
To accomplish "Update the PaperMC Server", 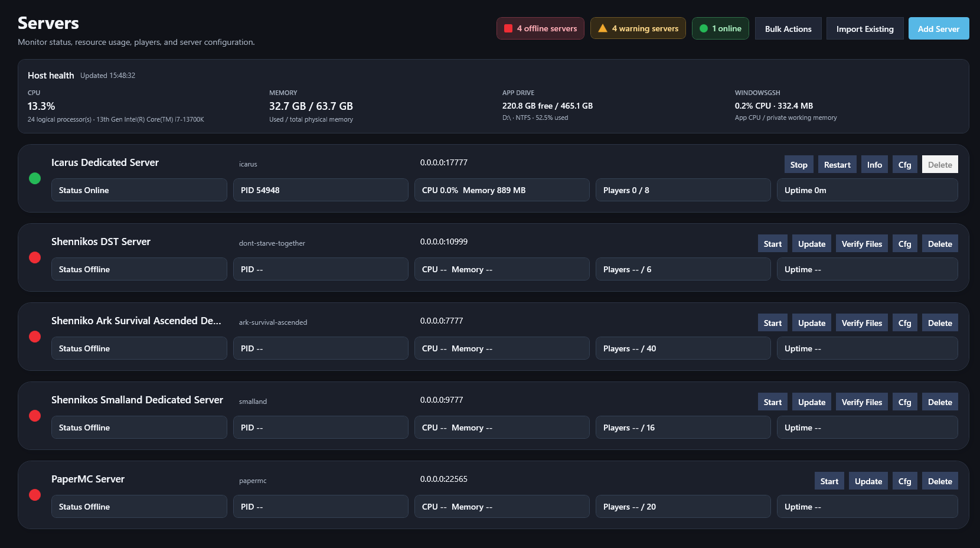I will coord(868,481).
